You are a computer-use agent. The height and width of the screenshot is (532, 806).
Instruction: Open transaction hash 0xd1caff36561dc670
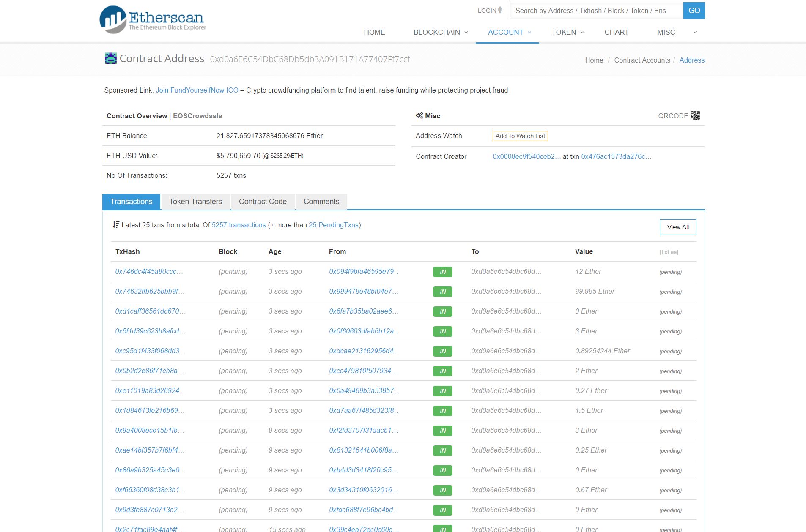[150, 311]
